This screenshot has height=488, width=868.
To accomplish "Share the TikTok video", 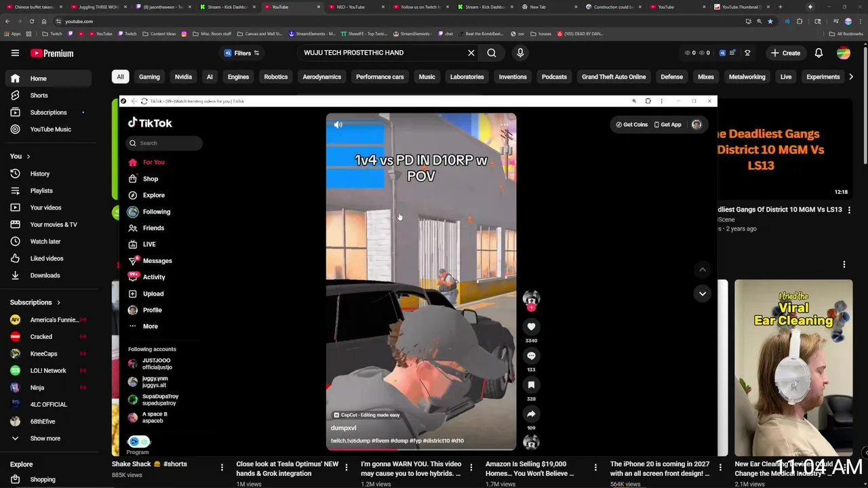I will coord(531,414).
